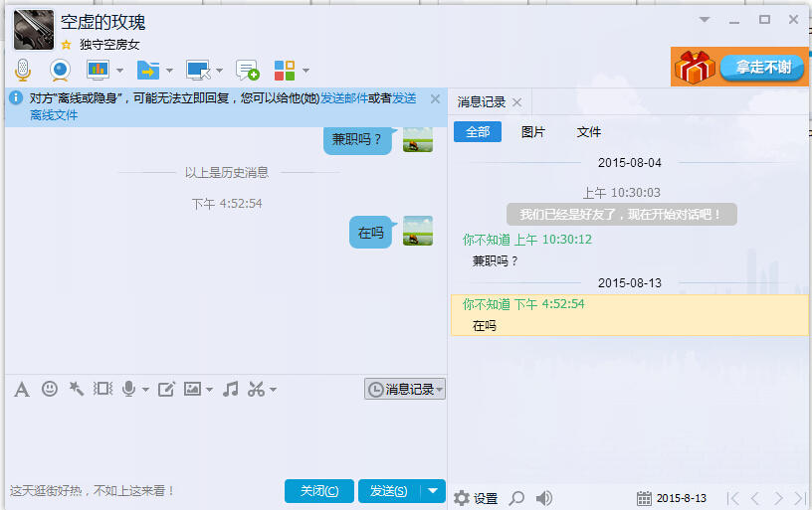
Task: Open the apps grid icon
Action: pyautogui.click(x=285, y=71)
